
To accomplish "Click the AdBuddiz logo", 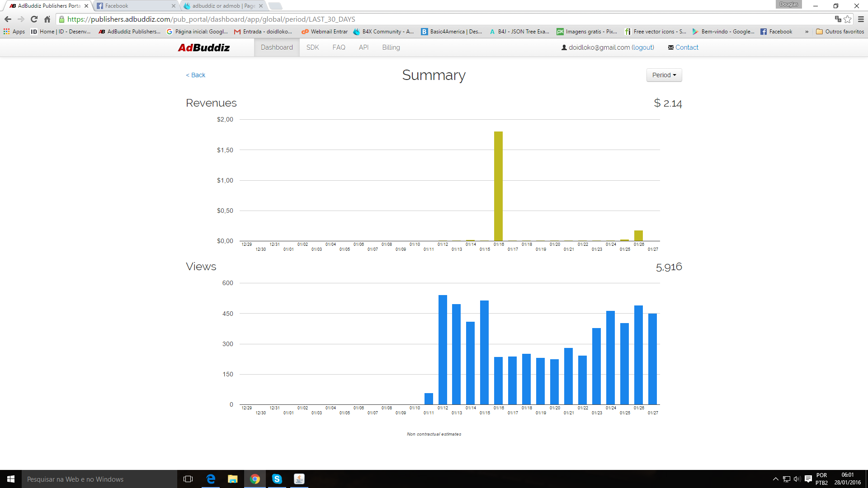I will pos(203,47).
